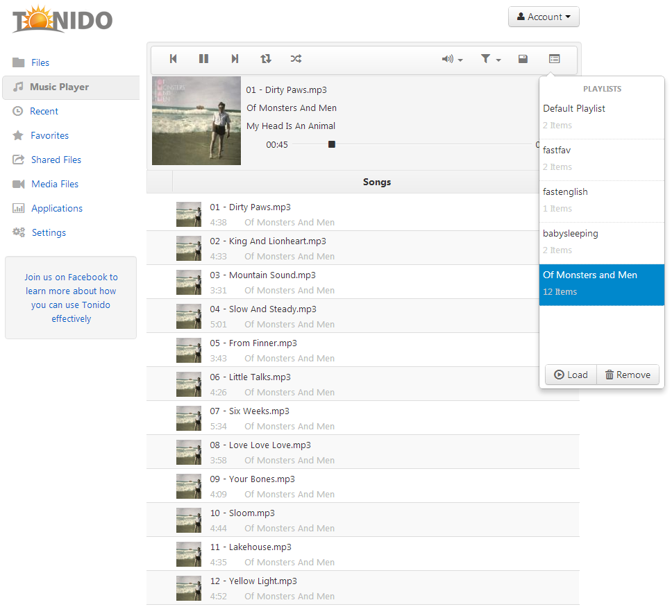Image resolution: width=672 pixels, height=616 pixels.
Task: Toggle repeat mode
Action: pos(266,59)
